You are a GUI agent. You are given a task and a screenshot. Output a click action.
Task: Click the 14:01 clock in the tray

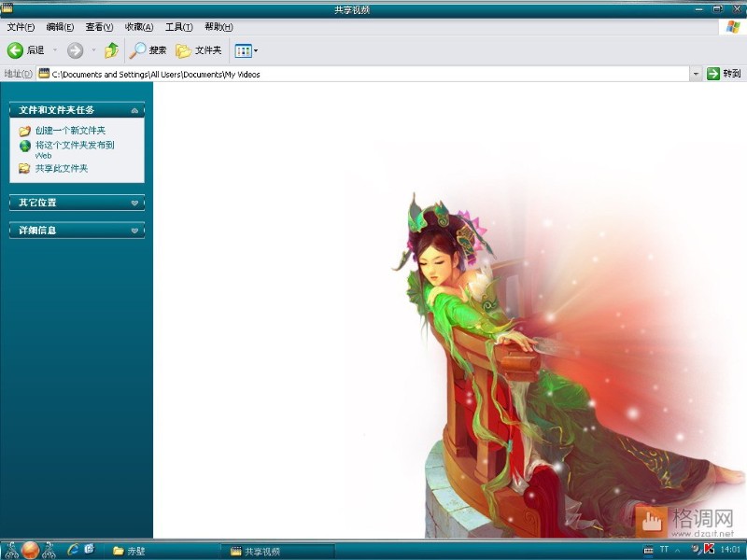(x=730, y=550)
